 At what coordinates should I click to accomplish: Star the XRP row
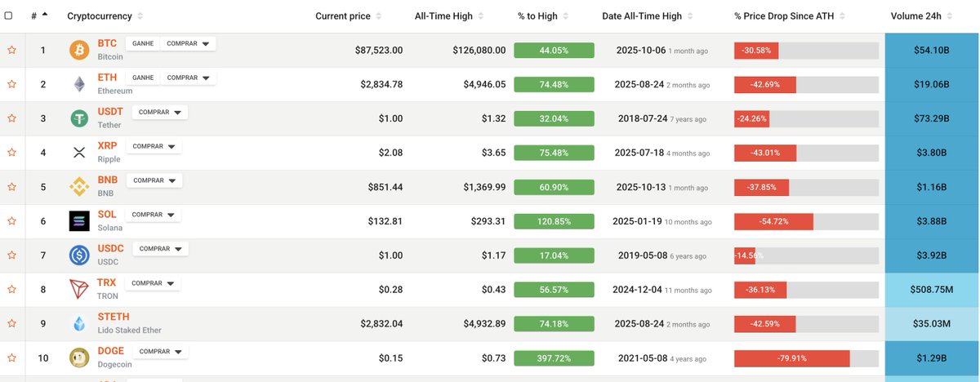tap(11, 153)
